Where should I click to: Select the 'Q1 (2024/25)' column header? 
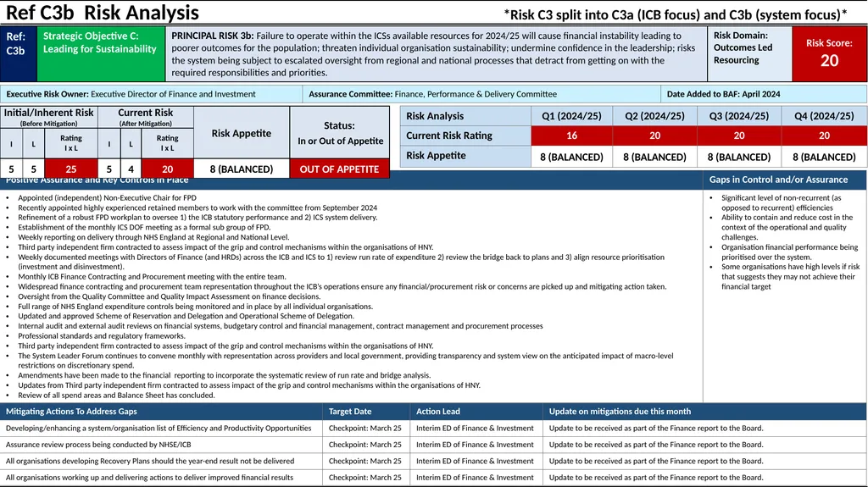click(x=571, y=116)
